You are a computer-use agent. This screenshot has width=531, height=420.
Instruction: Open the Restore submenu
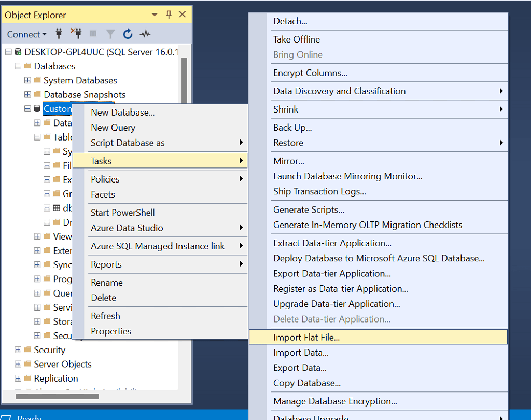378,143
